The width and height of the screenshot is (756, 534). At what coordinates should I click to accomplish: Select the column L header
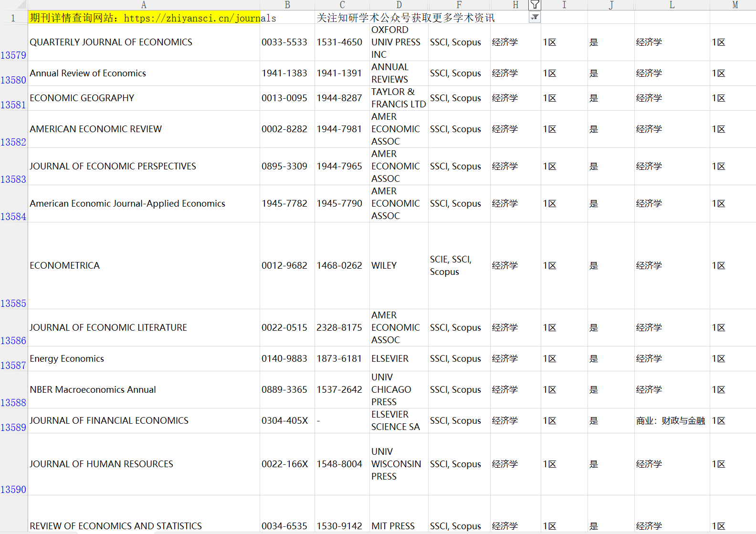click(x=672, y=5)
